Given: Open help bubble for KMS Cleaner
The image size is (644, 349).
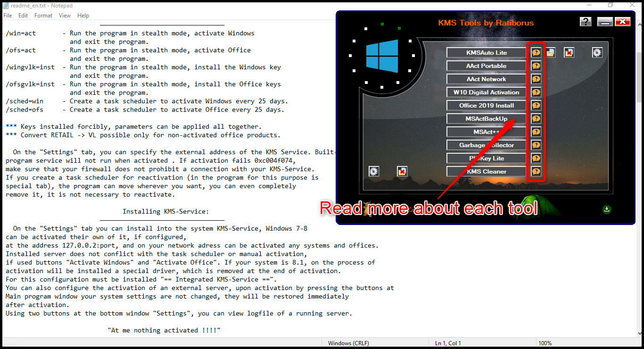Looking at the screenshot, I should click(x=536, y=172).
